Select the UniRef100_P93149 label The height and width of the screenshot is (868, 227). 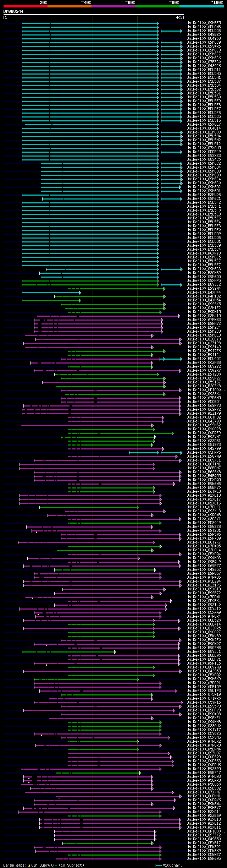coord(204,347)
